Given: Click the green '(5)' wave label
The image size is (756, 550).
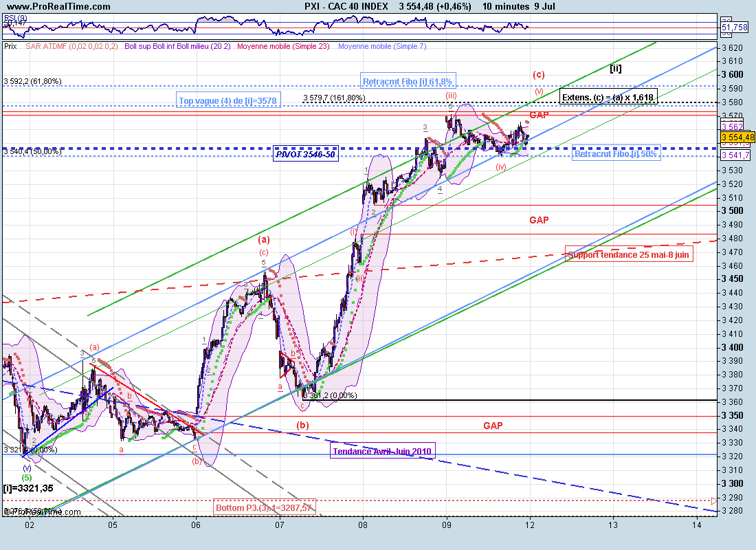Looking at the screenshot, I should (x=27, y=478).
